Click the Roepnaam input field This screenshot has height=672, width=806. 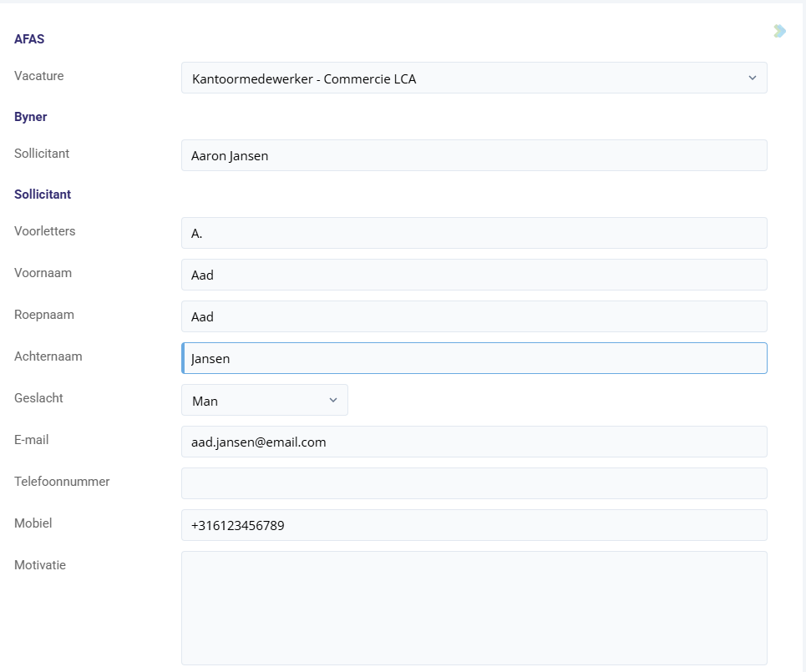pyautogui.click(x=474, y=316)
